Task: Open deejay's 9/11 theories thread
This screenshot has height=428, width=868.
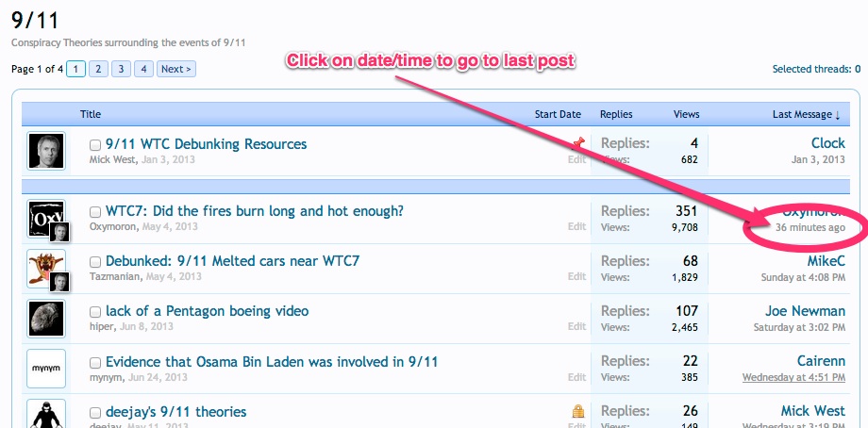Action: [x=176, y=412]
